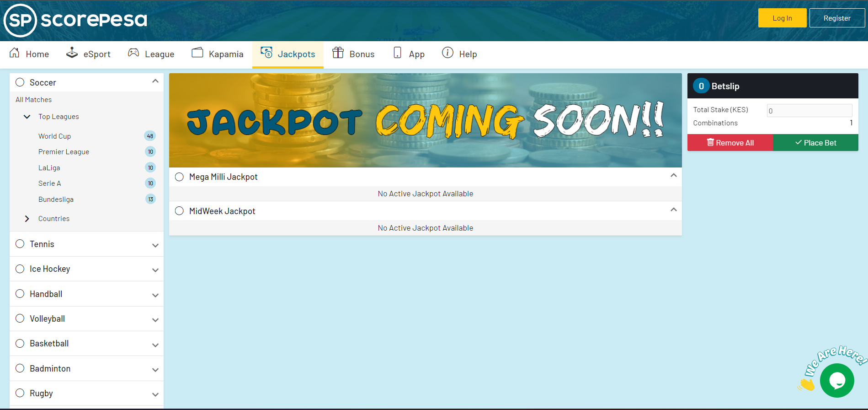The width and height of the screenshot is (868, 410).
Task: Collapse the Mega Milli Jackpot panel
Action: [673, 175]
